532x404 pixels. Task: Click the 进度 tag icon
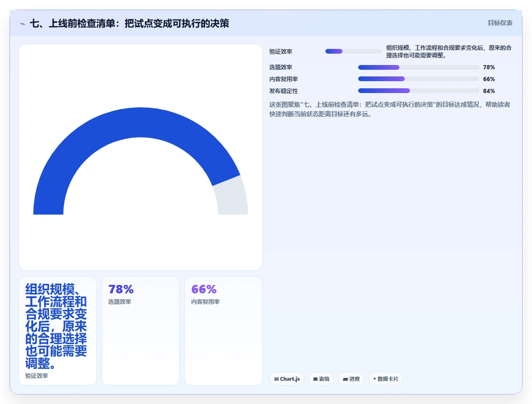(345, 379)
